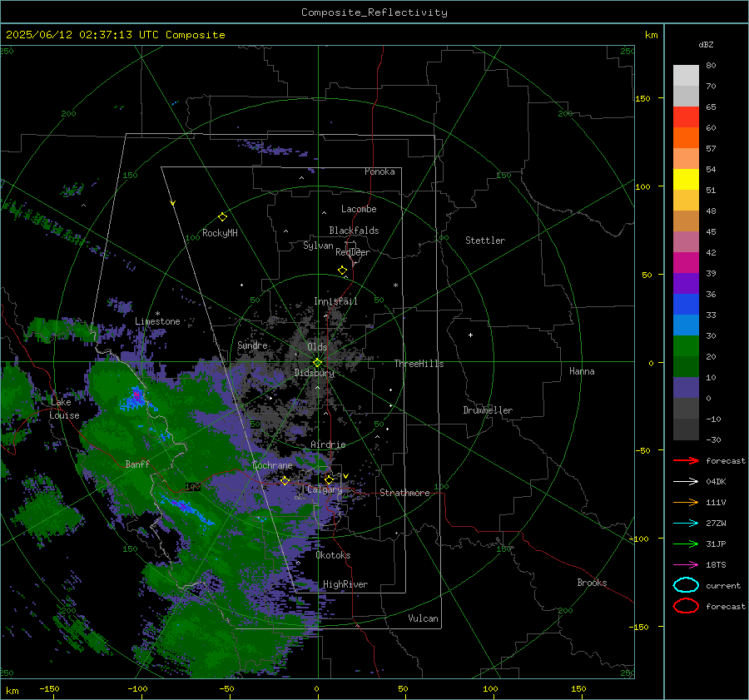Image resolution: width=749 pixels, height=700 pixels.
Task: Click the Cochrane label
Action: tap(272, 465)
